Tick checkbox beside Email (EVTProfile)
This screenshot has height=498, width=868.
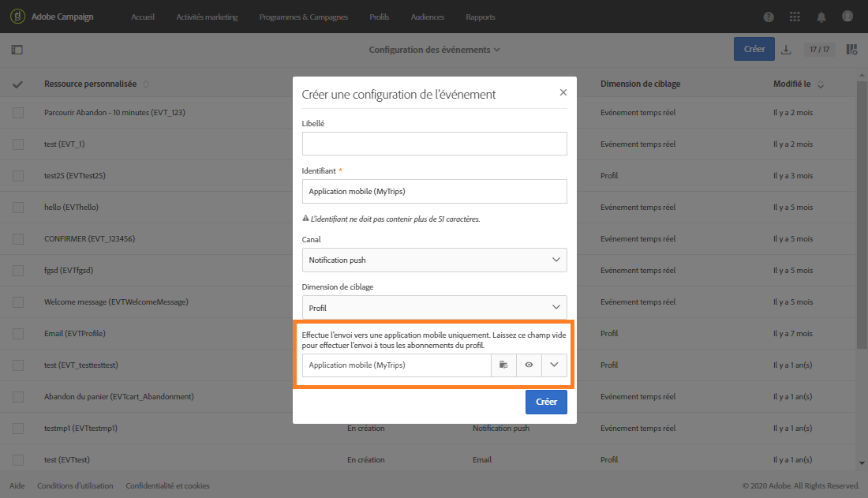(x=18, y=334)
